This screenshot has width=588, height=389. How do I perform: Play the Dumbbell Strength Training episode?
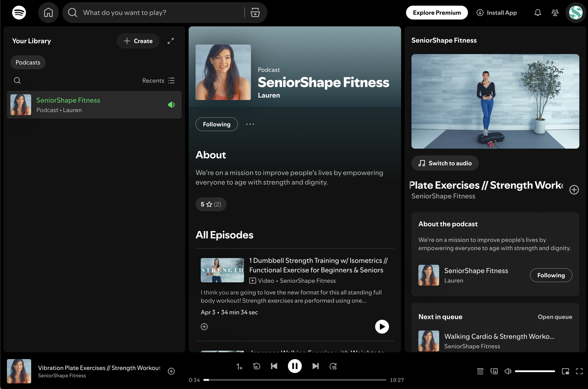382,326
